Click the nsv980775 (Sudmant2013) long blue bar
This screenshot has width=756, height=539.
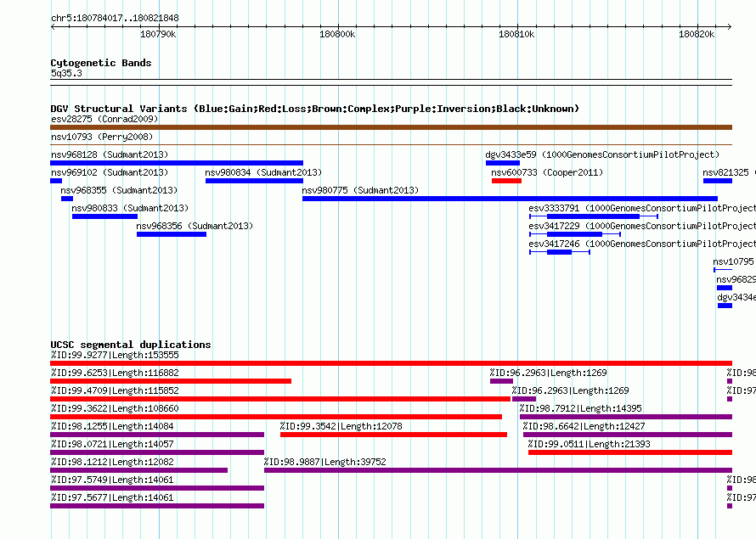tap(511, 199)
